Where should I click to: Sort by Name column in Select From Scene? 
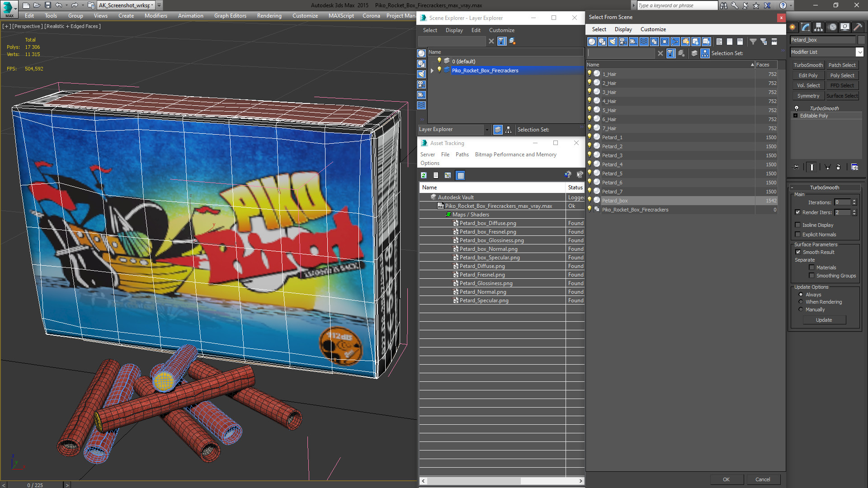pos(670,65)
